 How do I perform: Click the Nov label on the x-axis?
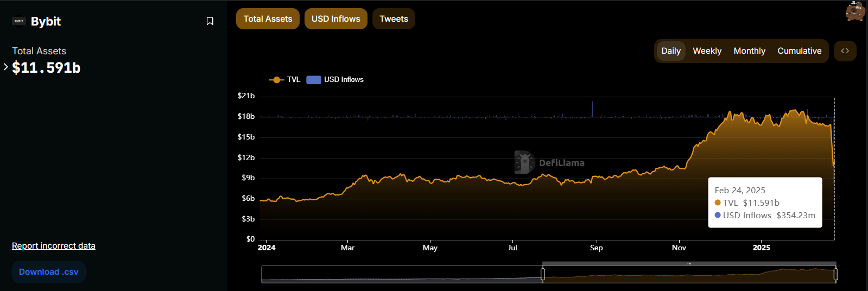pyautogui.click(x=679, y=248)
